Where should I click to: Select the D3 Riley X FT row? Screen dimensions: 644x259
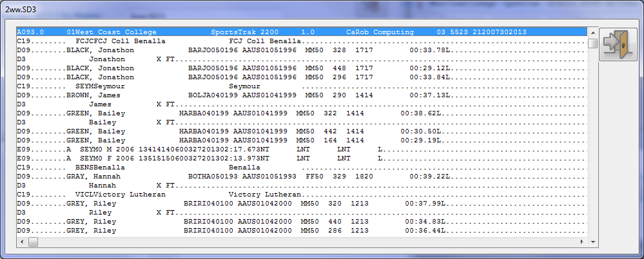point(302,213)
